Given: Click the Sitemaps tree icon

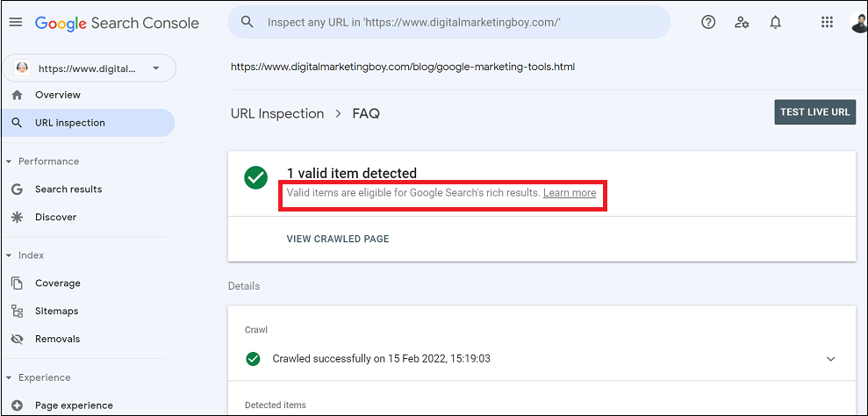Looking at the screenshot, I should click(x=18, y=312).
